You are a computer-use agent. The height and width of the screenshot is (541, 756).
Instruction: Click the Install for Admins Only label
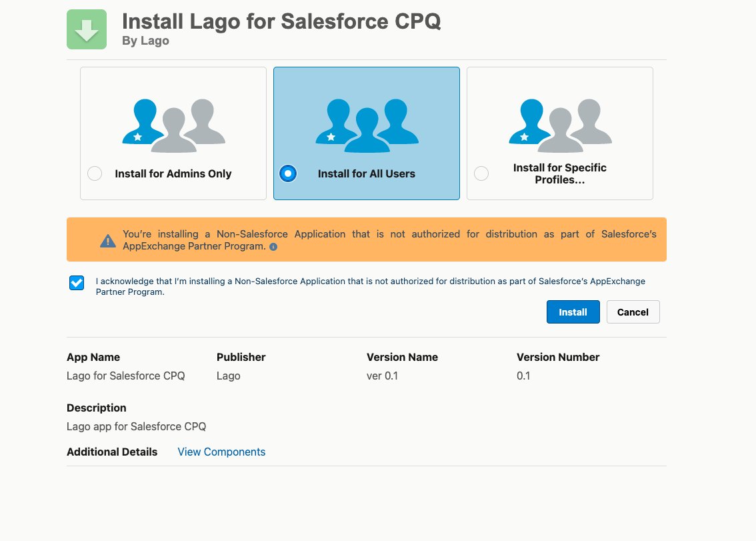point(173,173)
